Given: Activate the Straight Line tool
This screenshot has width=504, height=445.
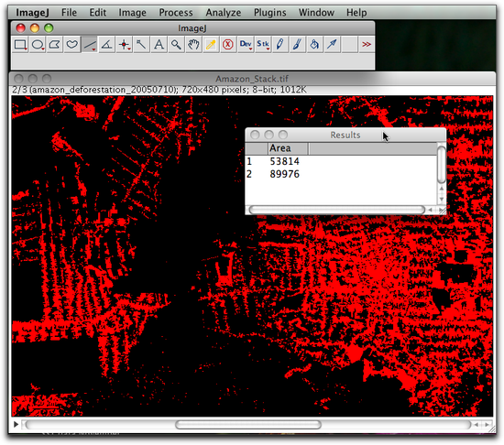Looking at the screenshot, I should [x=90, y=44].
